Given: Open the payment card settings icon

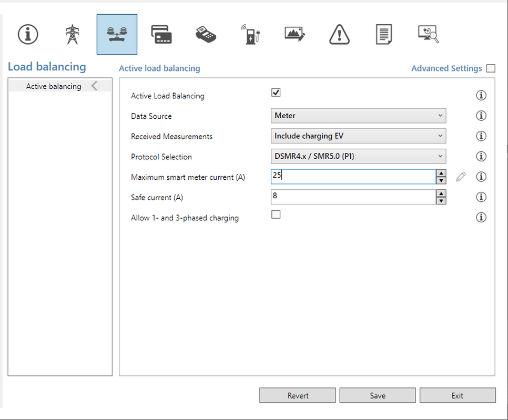Looking at the screenshot, I should click(x=161, y=34).
